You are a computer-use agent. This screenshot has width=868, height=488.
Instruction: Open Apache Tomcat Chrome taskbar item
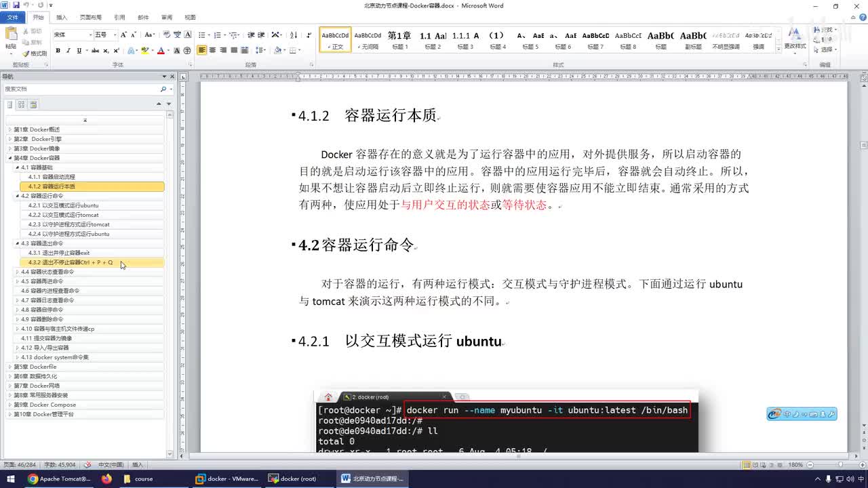pos(59,479)
